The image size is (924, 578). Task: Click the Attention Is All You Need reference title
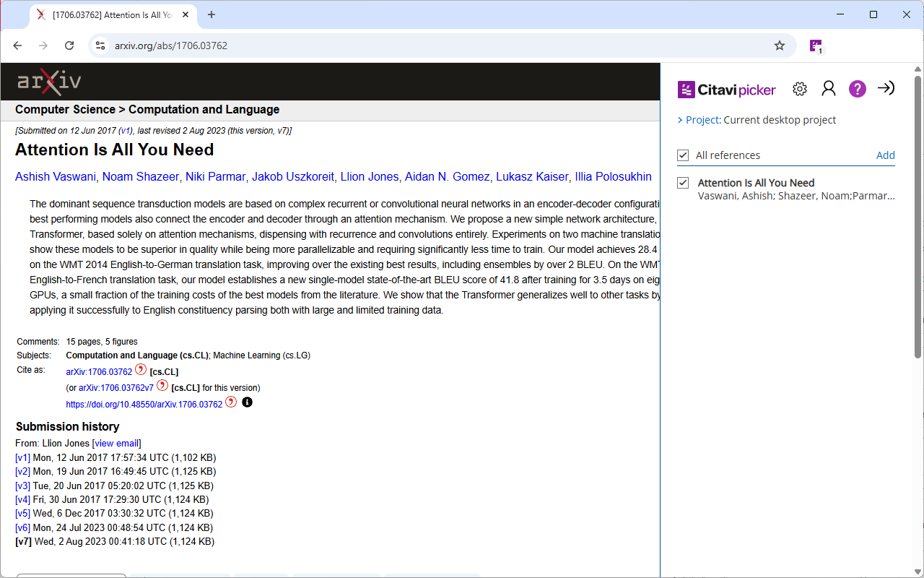click(756, 183)
